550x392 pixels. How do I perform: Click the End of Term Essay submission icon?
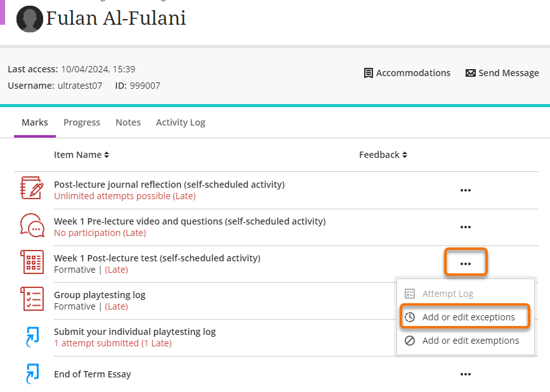(32, 374)
